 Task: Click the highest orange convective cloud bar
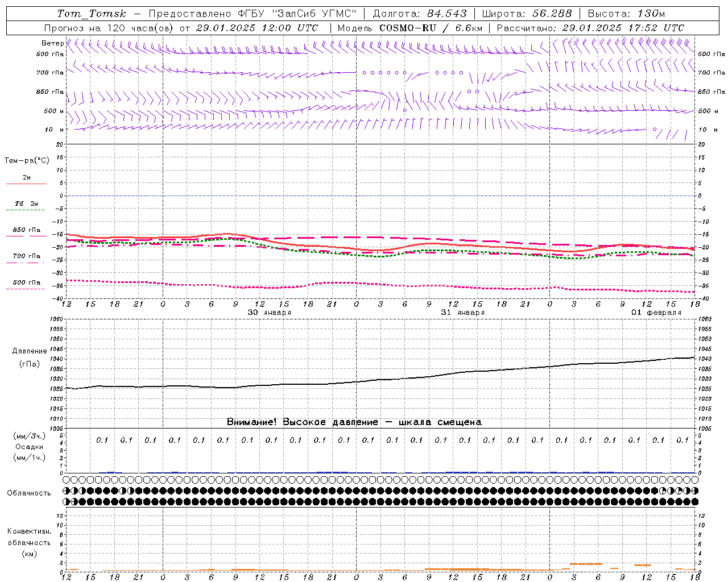pos(586,564)
